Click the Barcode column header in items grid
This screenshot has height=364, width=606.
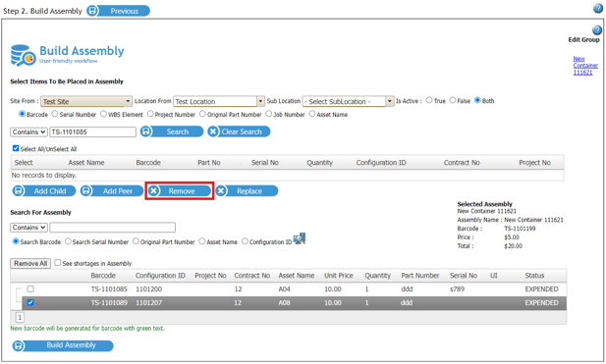tap(148, 163)
